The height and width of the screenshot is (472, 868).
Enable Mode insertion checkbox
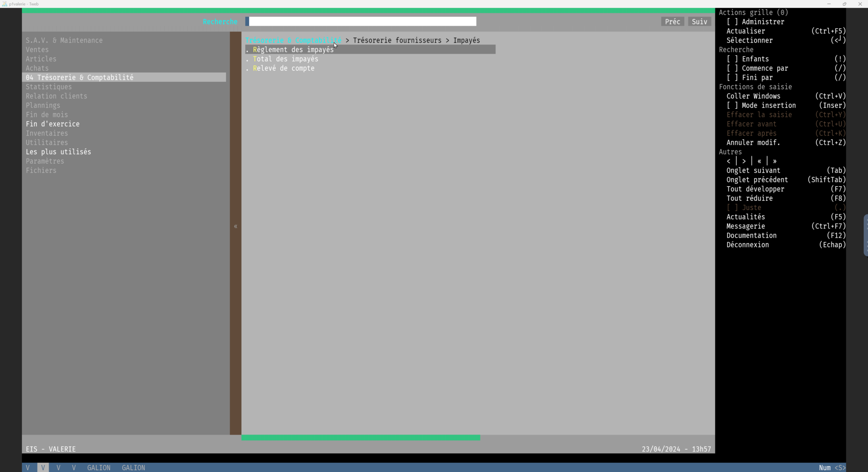[732, 105]
